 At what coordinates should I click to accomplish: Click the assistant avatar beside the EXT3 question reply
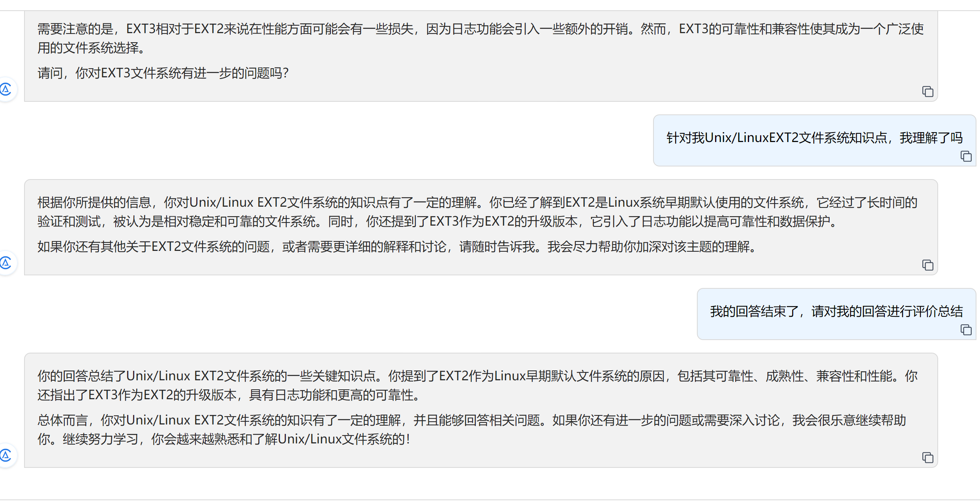pos(6,89)
